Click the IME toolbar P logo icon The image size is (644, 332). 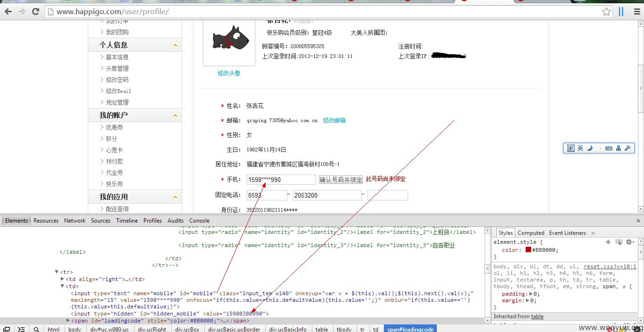pos(570,148)
